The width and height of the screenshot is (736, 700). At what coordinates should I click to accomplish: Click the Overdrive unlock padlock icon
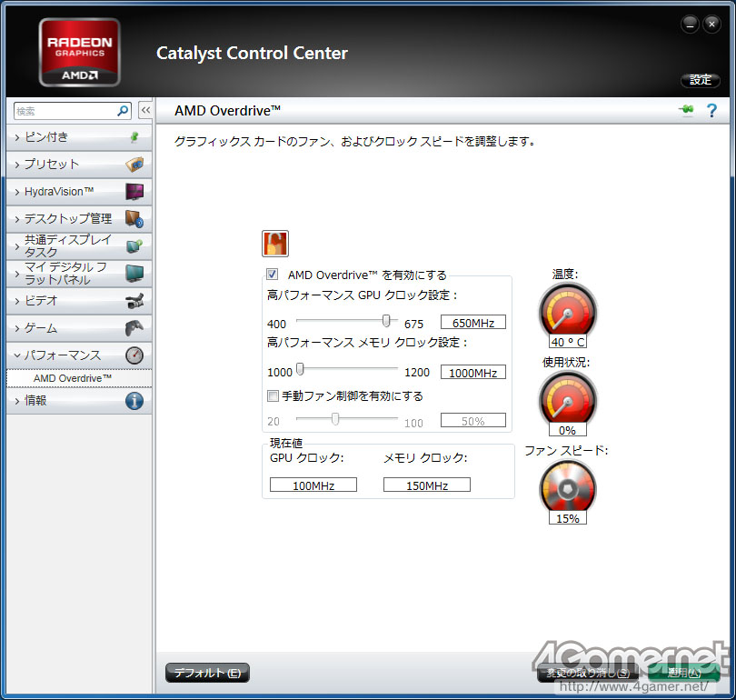pyautogui.click(x=275, y=244)
